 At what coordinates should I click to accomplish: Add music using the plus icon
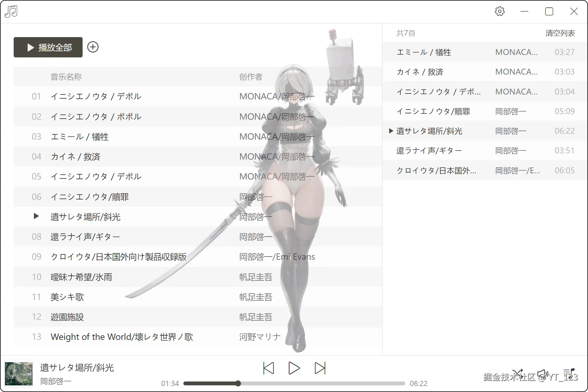[x=93, y=47]
